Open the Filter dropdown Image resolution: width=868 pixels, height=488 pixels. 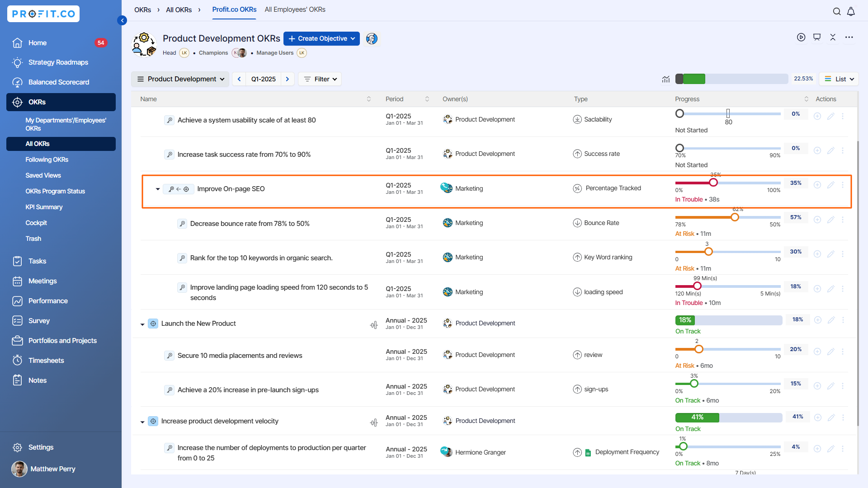[x=320, y=79]
